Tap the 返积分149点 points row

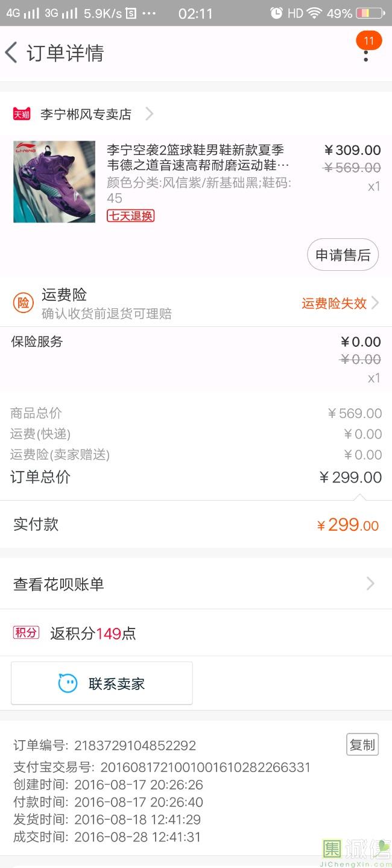pos(93,633)
